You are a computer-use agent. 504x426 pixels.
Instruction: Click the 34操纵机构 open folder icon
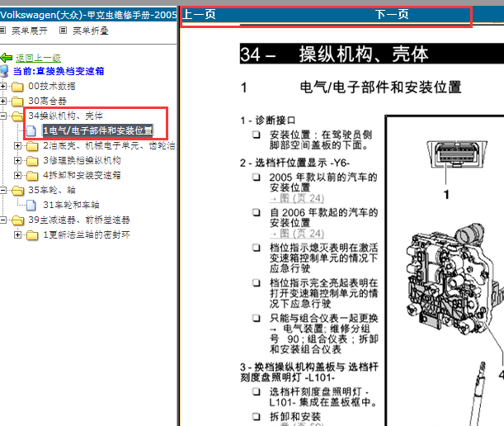pyautogui.click(x=17, y=116)
